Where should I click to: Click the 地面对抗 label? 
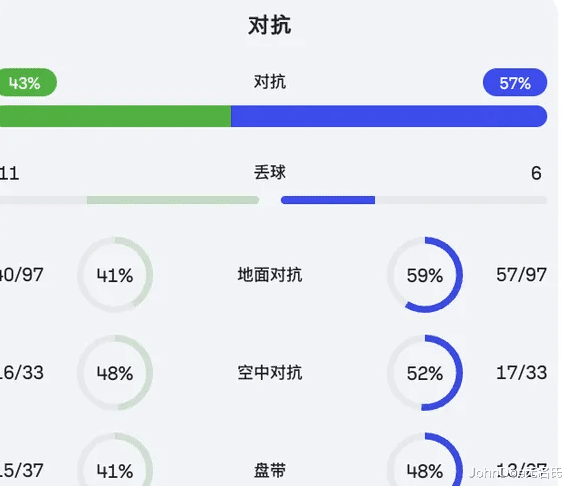click(270, 275)
